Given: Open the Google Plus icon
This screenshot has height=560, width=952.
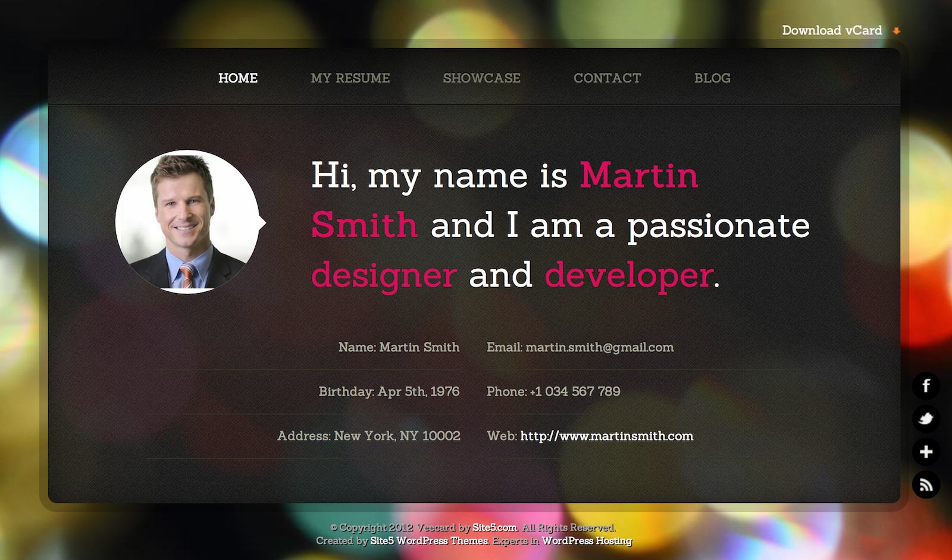Looking at the screenshot, I should point(926,452).
